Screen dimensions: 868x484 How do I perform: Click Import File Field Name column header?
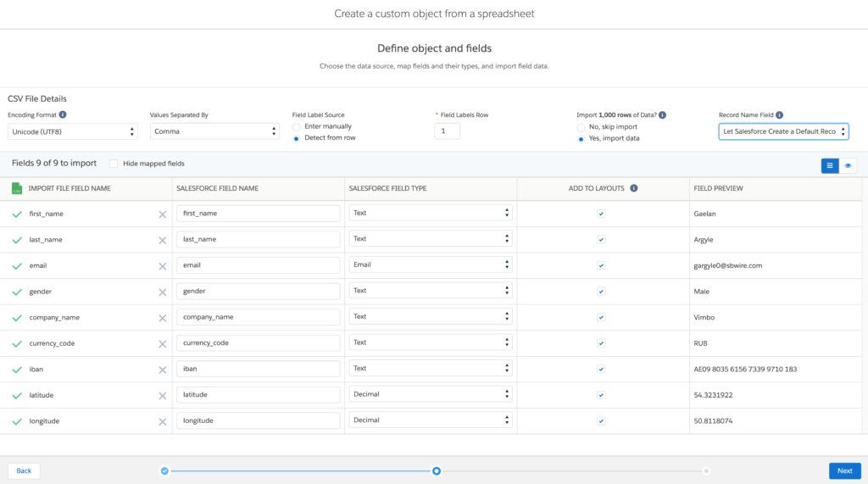tap(70, 188)
